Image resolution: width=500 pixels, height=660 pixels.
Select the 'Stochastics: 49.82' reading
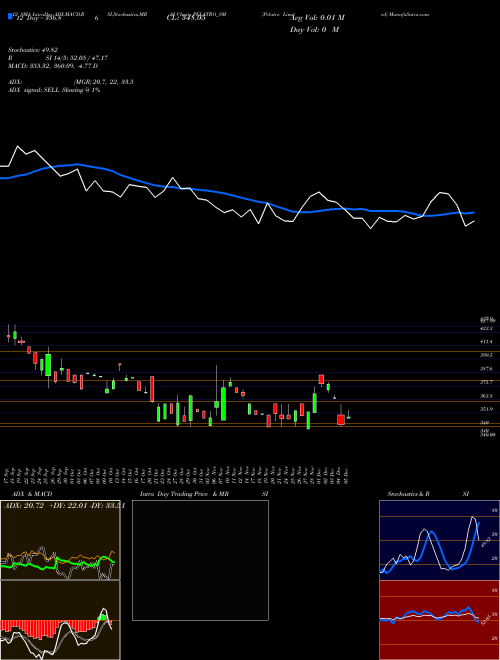33,50
